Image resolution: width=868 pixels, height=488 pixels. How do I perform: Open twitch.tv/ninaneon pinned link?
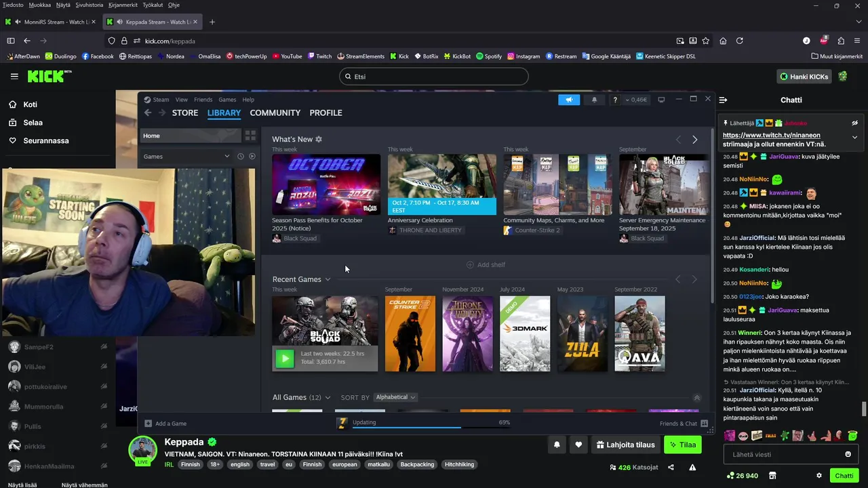pyautogui.click(x=771, y=135)
